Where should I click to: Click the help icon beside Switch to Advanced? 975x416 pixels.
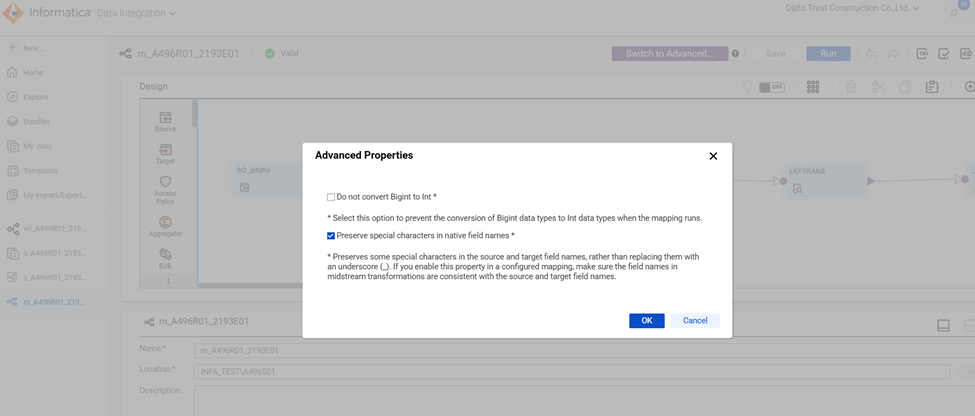pos(736,53)
